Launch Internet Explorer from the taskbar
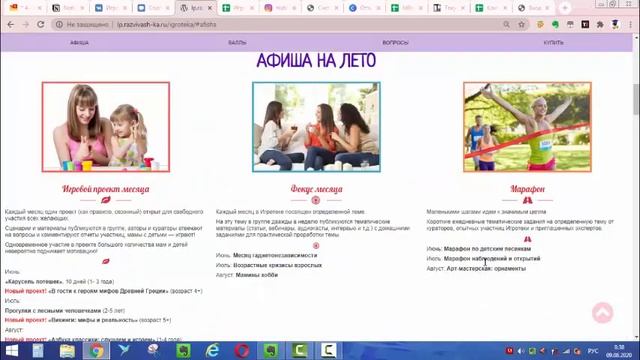The width and height of the screenshot is (640, 360). (213, 351)
